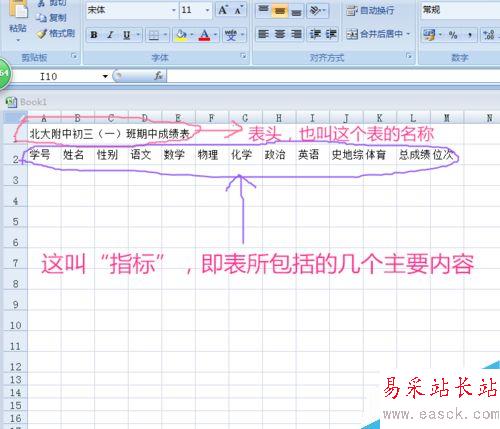500x429 pixels.
Task: Toggle underline formatting
Action: (126, 35)
